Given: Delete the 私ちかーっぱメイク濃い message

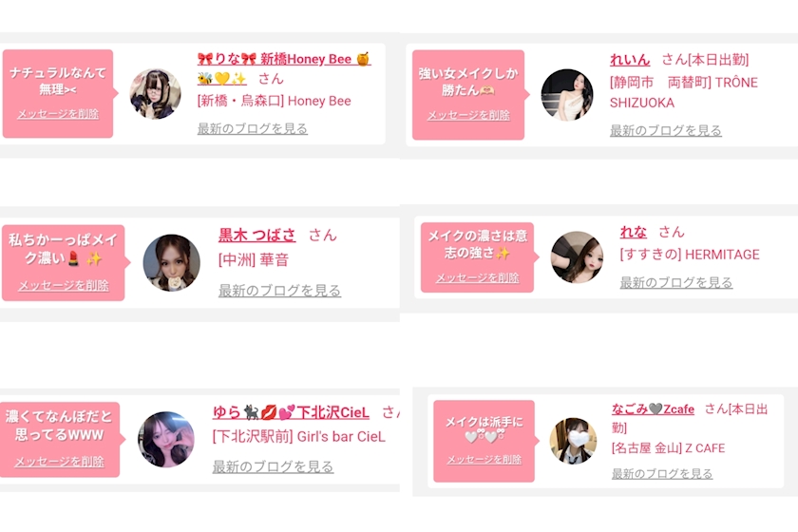Looking at the screenshot, I should click(x=64, y=286).
